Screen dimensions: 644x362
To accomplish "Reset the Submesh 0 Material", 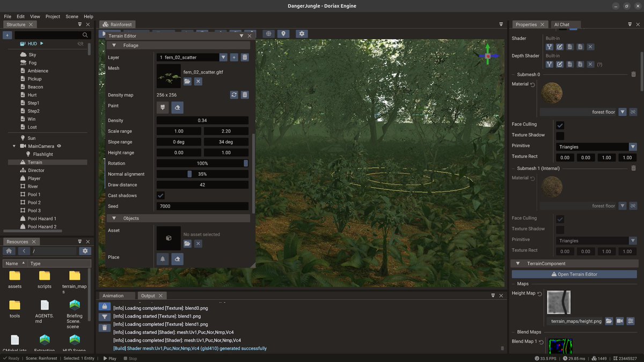I will (533, 85).
